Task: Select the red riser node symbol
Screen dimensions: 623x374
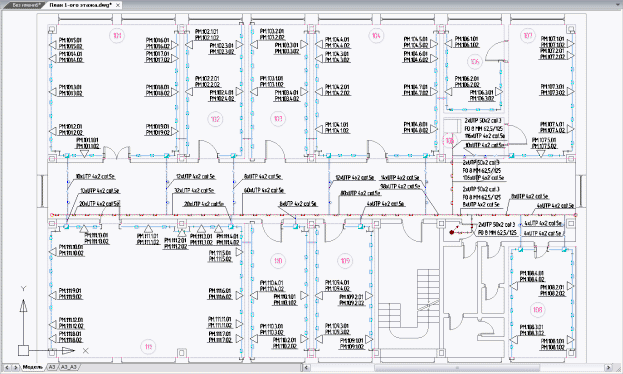Action: coord(451,232)
